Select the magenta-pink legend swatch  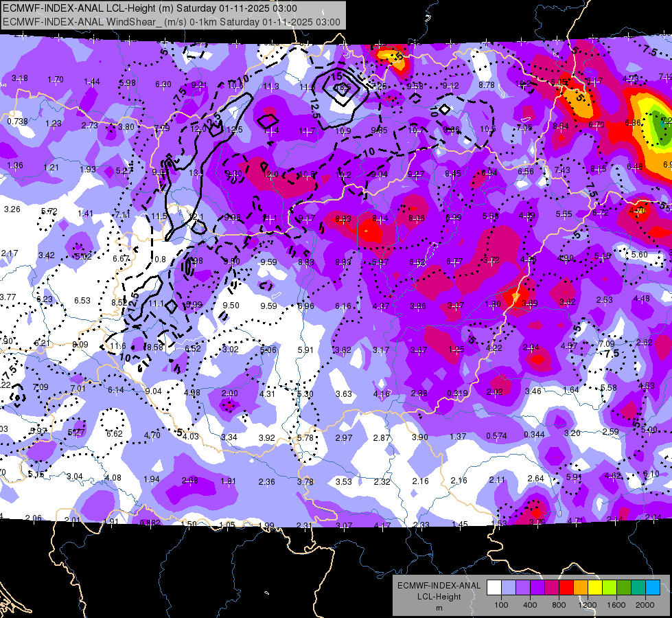click(x=552, y=588)
